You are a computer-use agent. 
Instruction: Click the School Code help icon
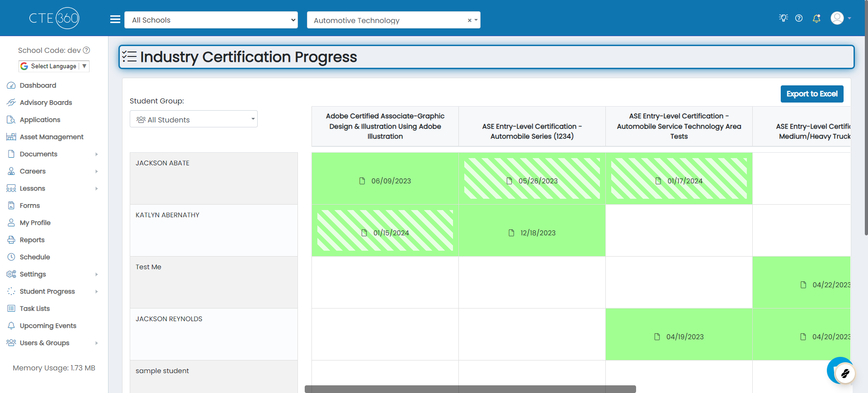pos(86,50)
